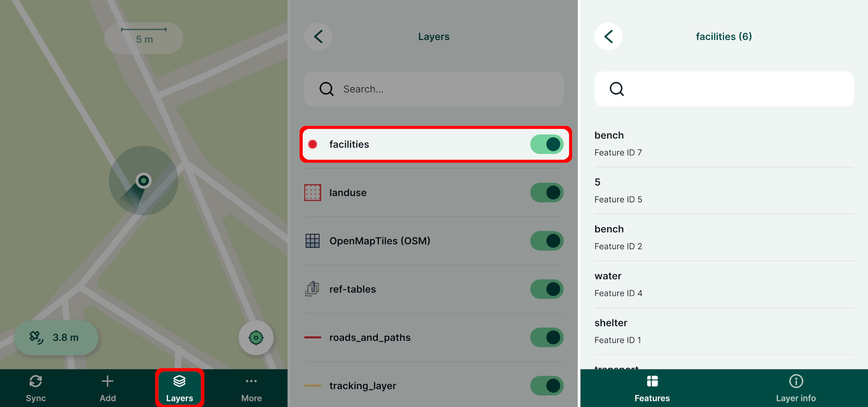Toggle the landuse layer visibility switch
The width and height of the screenshot is (868, 407).
coord(546,193)
